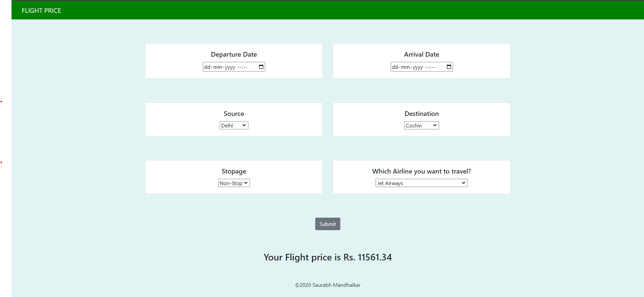Click inside the Departure Date input field
Screen dimensions: 644x297
click(x=227, y=67)
